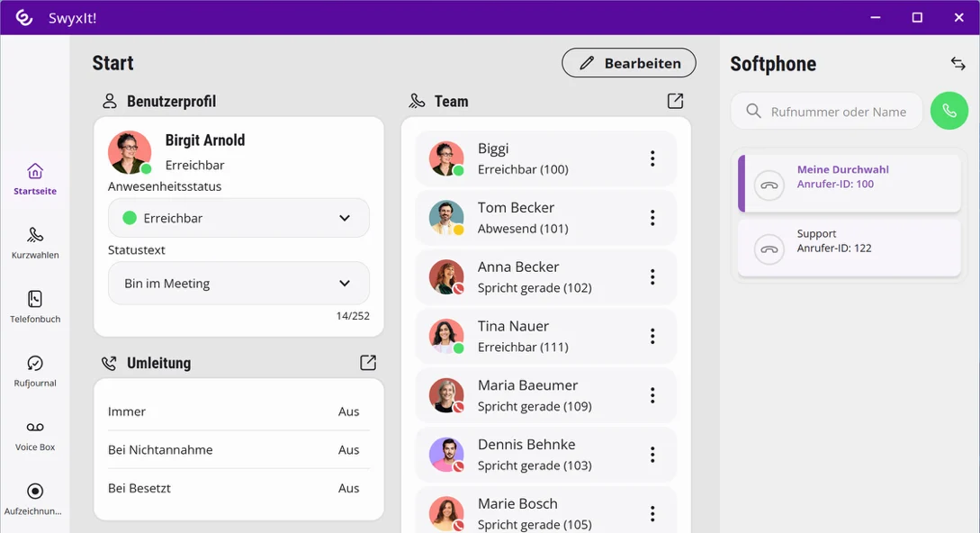This screenshot has height=533, width=980.
Task: Expand the Anwesenheitsstatus Erreichbar dropdown
Action: pyautogui.click(x=238, y=218)
